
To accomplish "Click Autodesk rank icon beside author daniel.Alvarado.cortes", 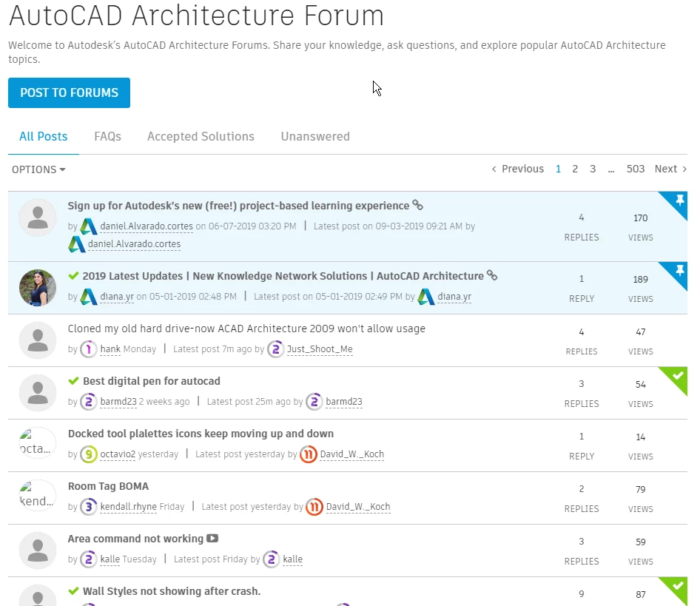I will (88, 226).
